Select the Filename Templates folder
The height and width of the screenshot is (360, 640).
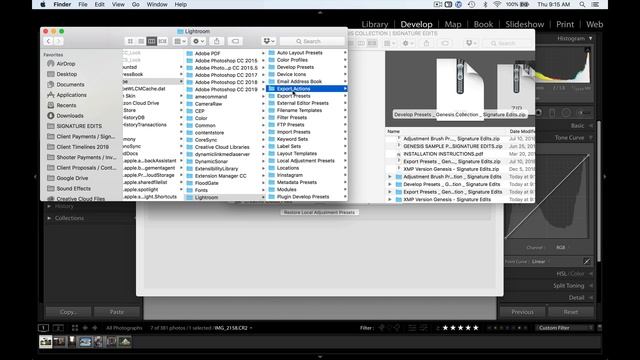307,110
